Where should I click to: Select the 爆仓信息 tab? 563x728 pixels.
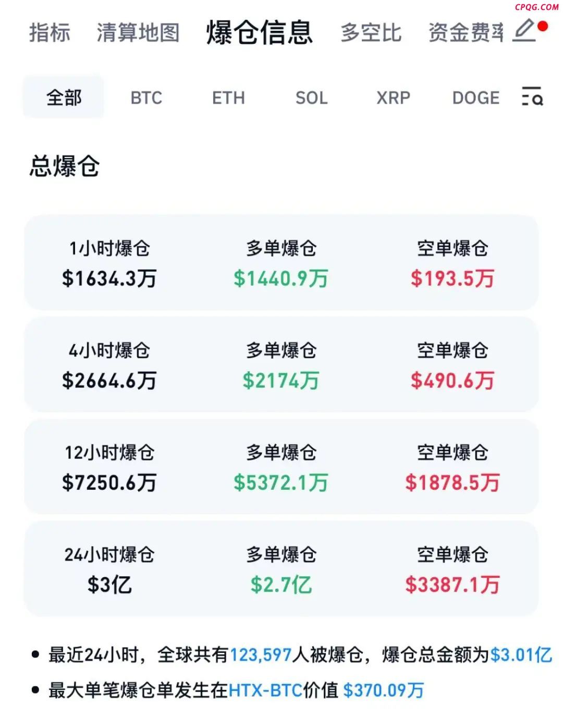[x=260, y=32]
